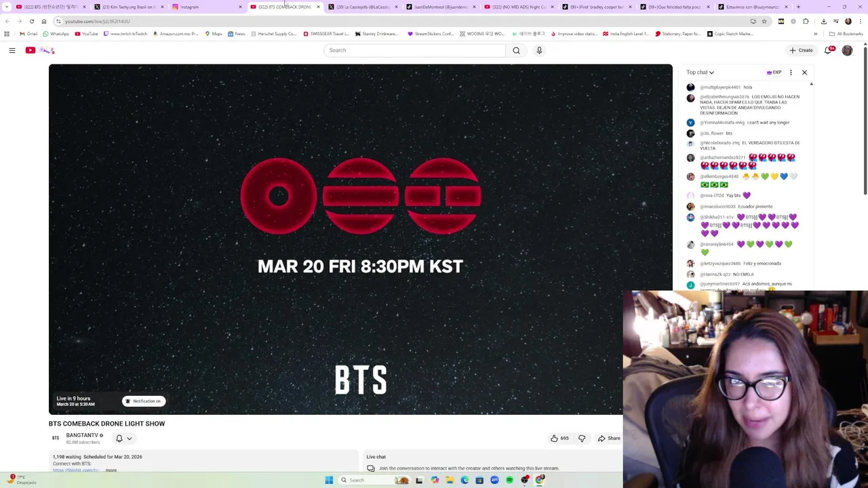The width and height of the screenshot is (868, 488).
Task: Open YouTube notifications bell at top
Action: 829,50
